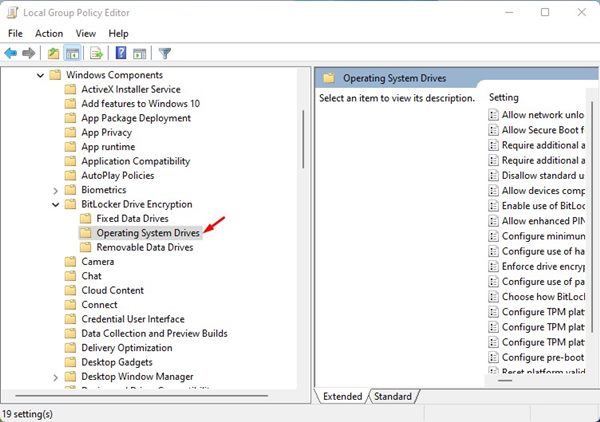Open Help via the question mark icon
This screenshot has width=600, height=422.
point(121,52)
